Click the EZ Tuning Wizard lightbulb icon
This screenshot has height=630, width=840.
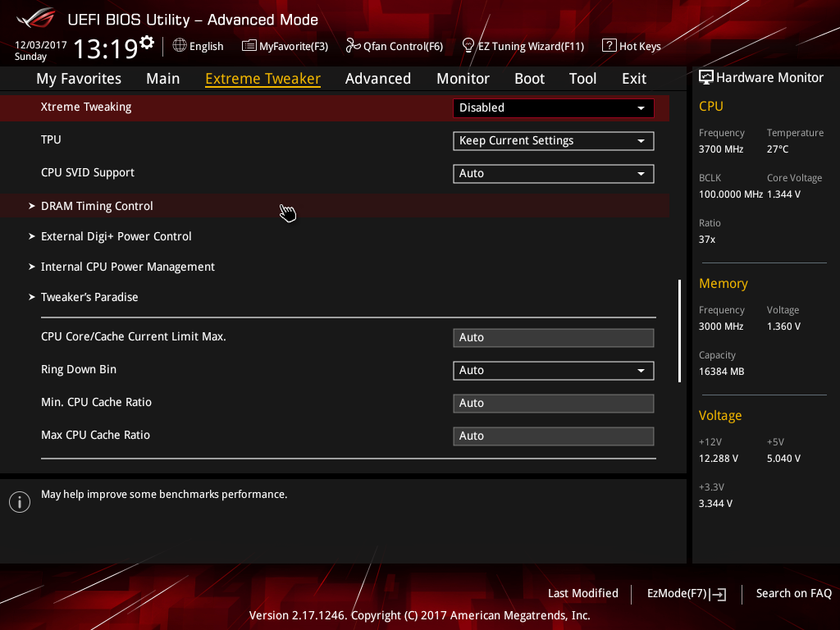[x=468, y=46]
